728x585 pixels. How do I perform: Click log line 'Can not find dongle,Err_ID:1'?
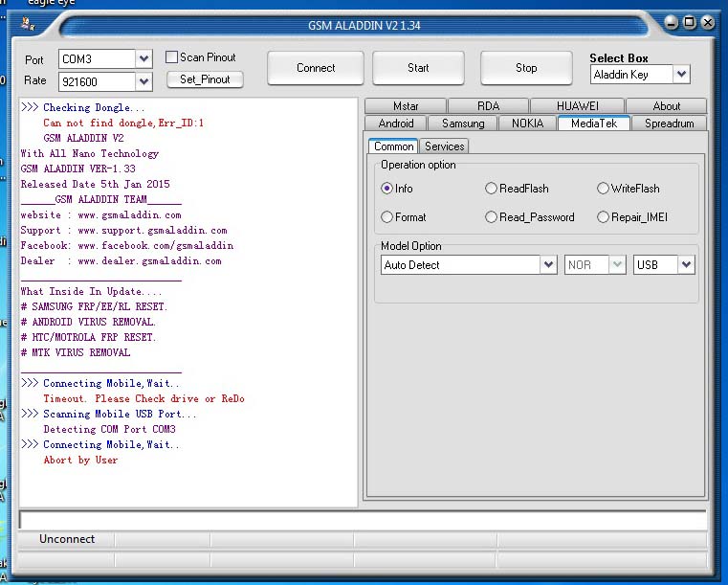pyautogui.click(x=123, y=123)
